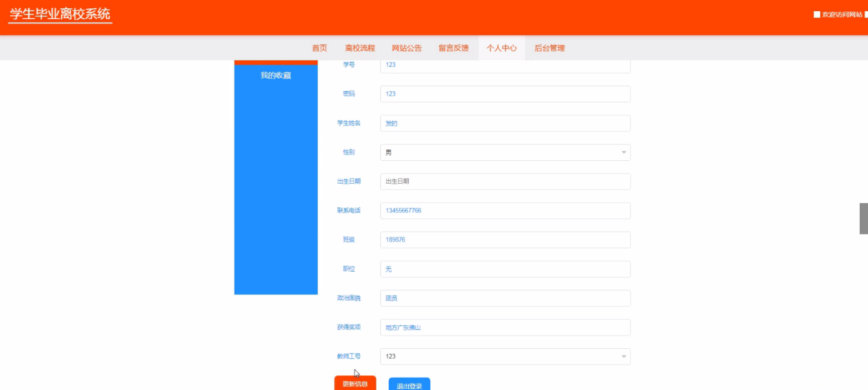Open 后台管理 admin management

(x=550, y=48)
